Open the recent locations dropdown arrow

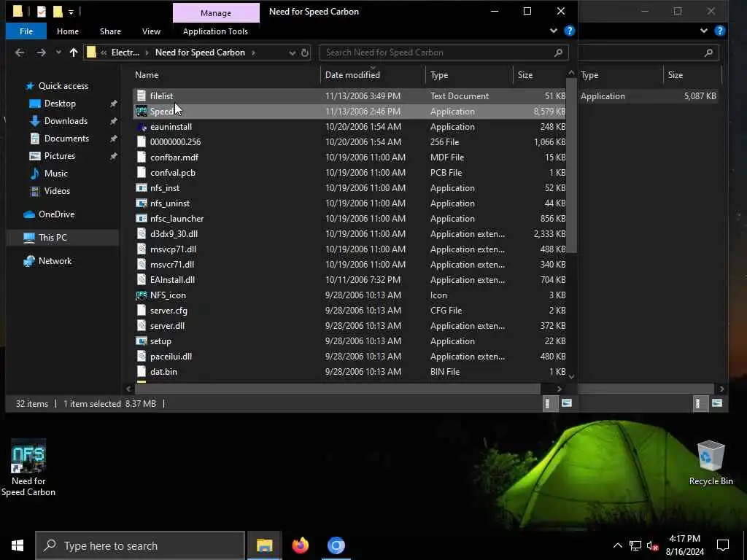point(58,52)
